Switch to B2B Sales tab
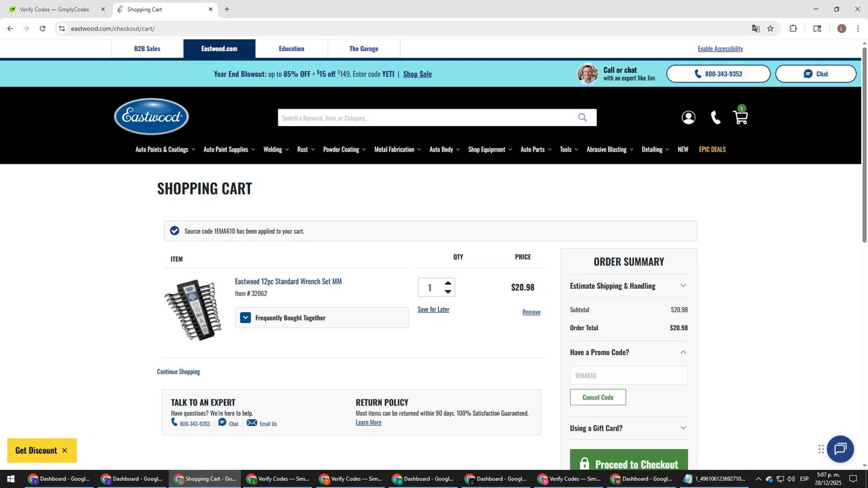 pos(147,49)
